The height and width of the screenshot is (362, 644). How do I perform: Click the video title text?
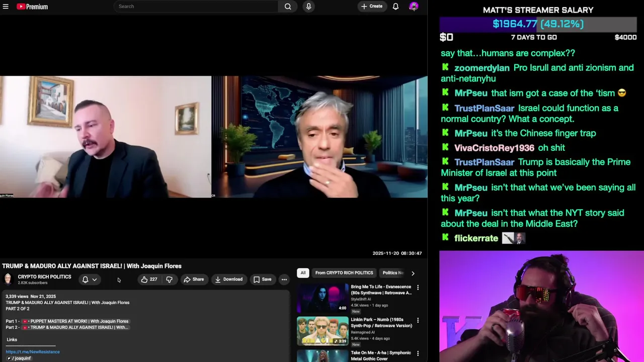point(92,266)
